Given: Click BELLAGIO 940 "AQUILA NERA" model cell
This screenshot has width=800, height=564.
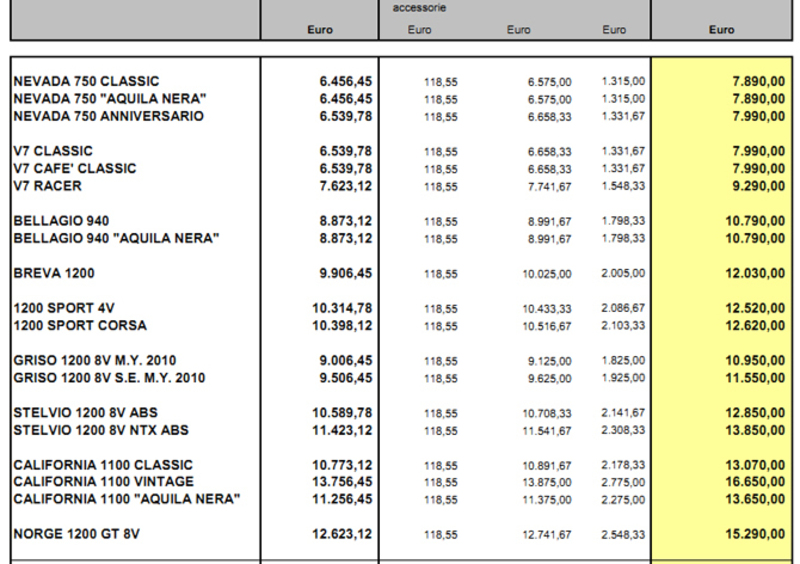Looking at the screenshot, I should coord(117,238).
